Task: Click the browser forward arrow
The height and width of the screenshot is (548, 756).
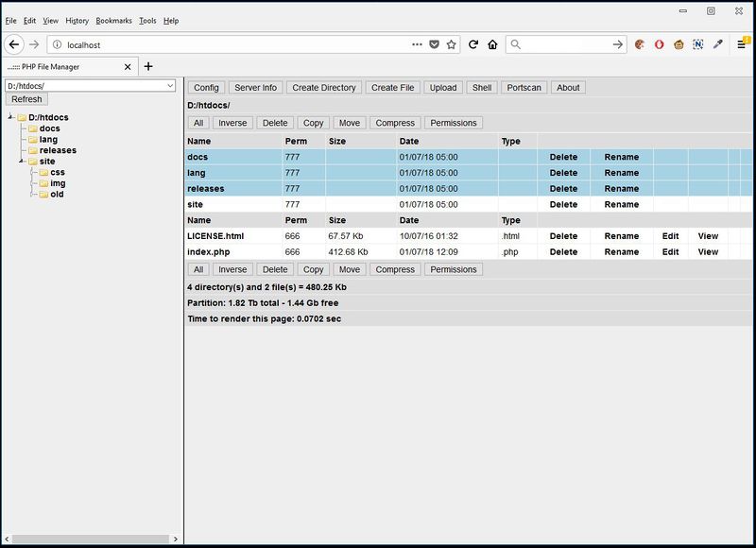Action: [34, 44]
